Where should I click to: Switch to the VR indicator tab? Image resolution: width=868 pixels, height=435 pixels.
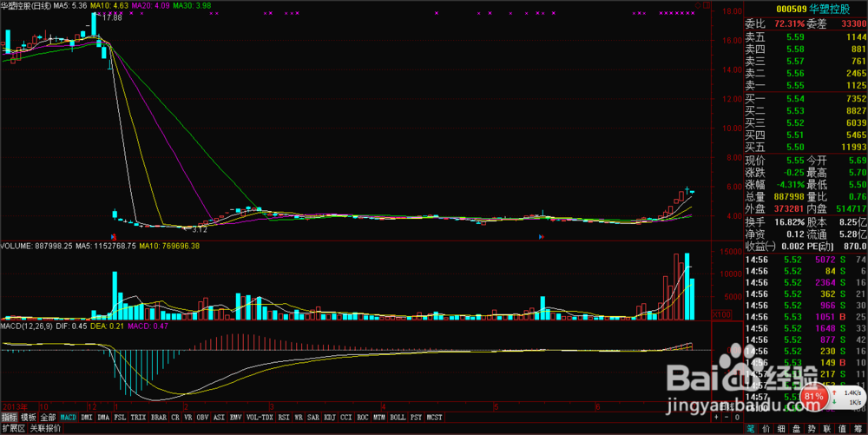point(188,418)
